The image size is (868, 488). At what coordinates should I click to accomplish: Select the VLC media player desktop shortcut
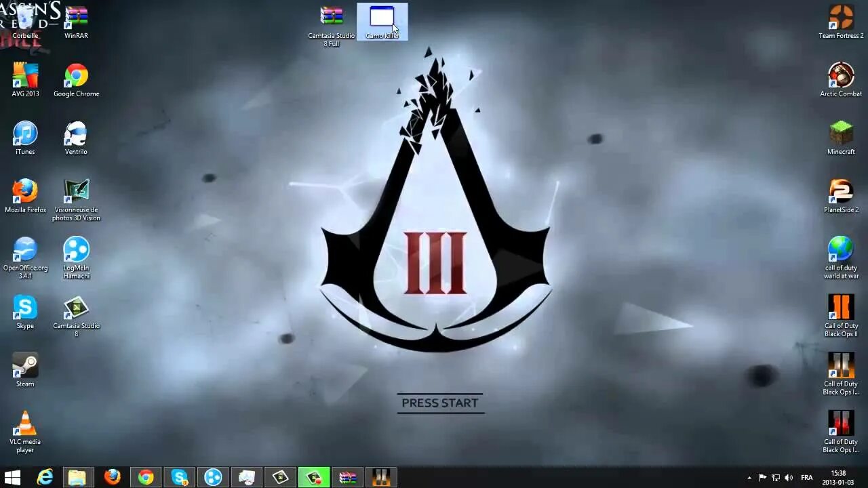click(25, 432)
